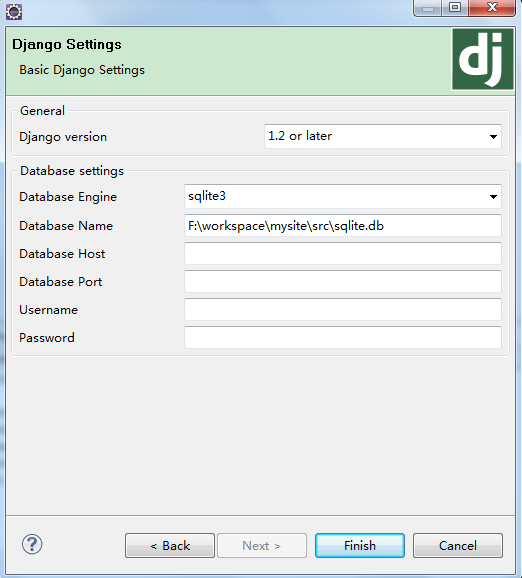Click the Django logo icon

click(x=483, y=59)
